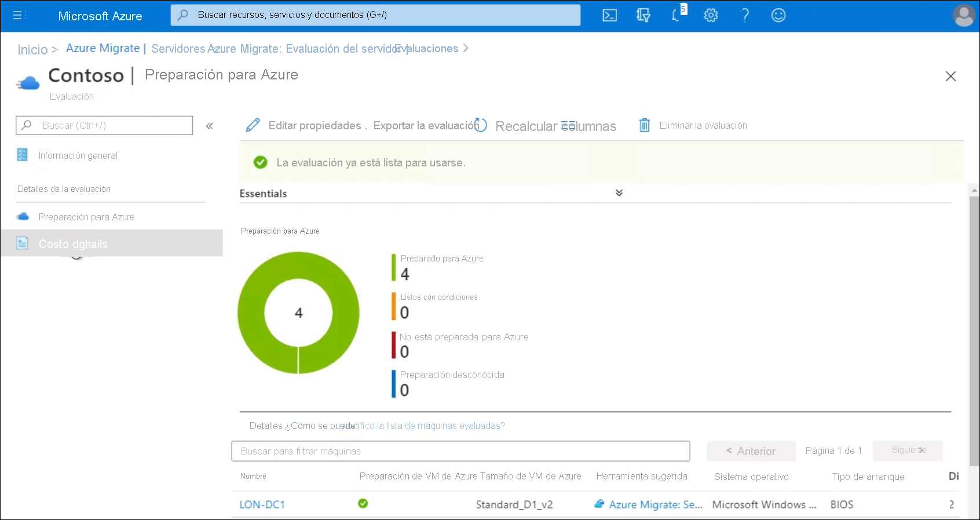980x520 pixels.
Task: Click the blue Preparación desconocida legend bar
Action: (394, 384)
